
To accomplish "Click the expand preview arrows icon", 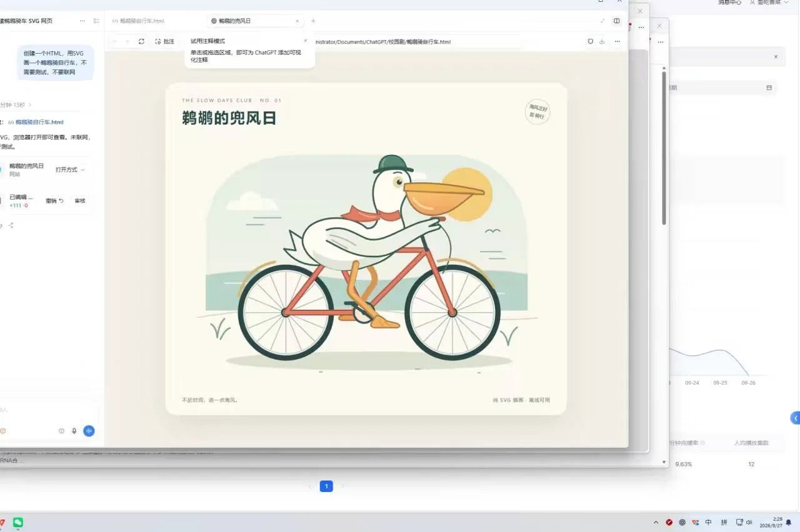I will tap(602, 21).
